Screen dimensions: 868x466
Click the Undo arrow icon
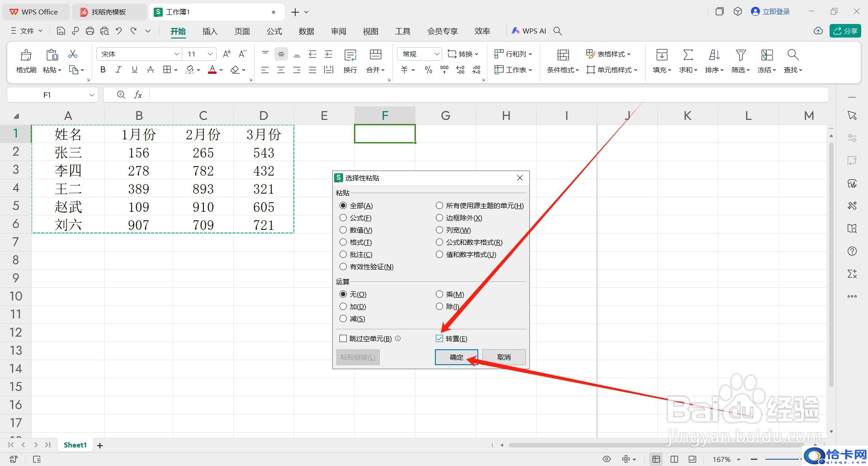[x=119, y=31]
